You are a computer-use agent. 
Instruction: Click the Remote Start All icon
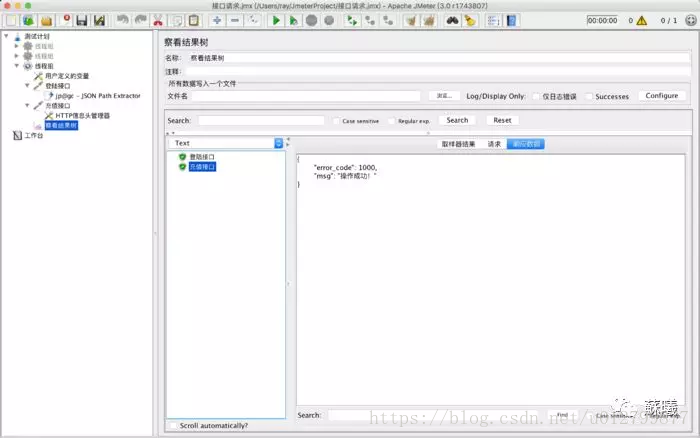tap(352, 21)
